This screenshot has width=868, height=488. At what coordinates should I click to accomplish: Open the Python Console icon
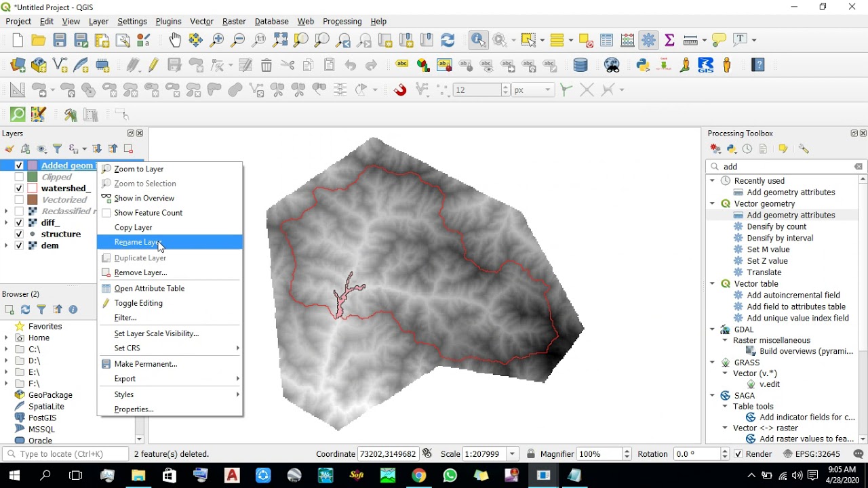click(x=644, y=65)
